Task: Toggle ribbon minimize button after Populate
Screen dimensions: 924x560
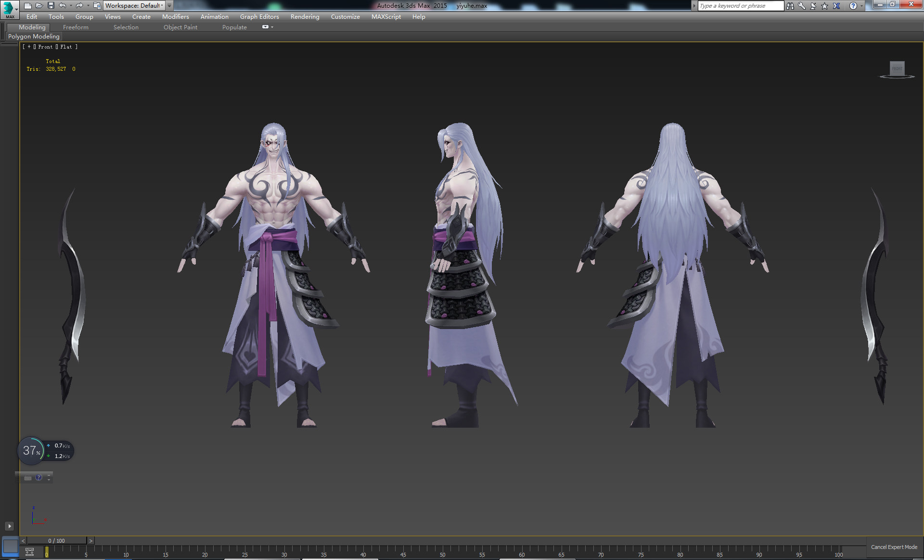Action: tap(265, 27)
